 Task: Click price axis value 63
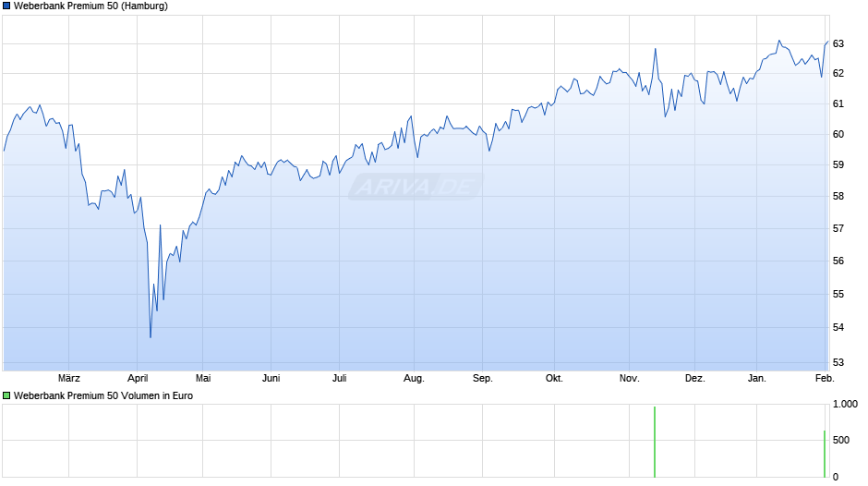click(x=838, y=43)
